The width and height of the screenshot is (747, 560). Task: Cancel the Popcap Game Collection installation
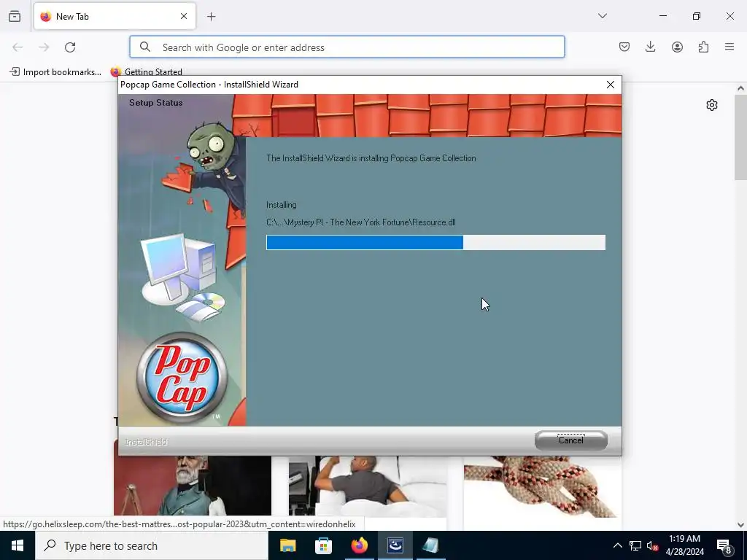point(570,440)
